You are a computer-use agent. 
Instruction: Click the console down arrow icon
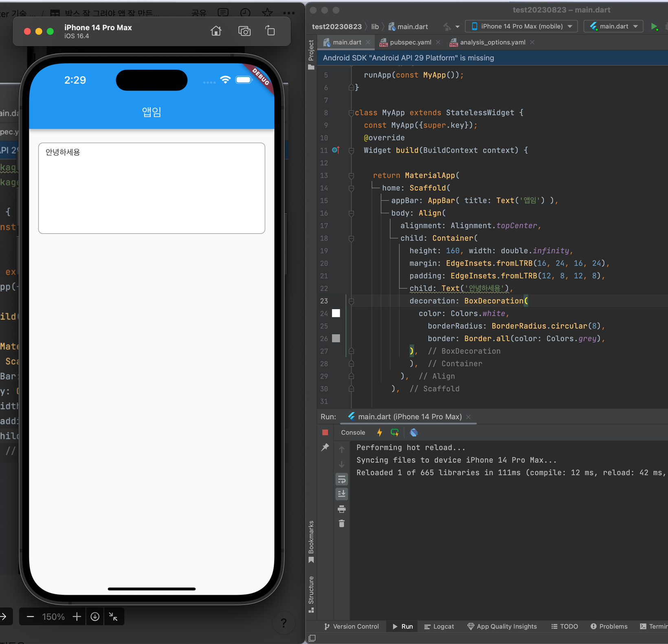342,464
